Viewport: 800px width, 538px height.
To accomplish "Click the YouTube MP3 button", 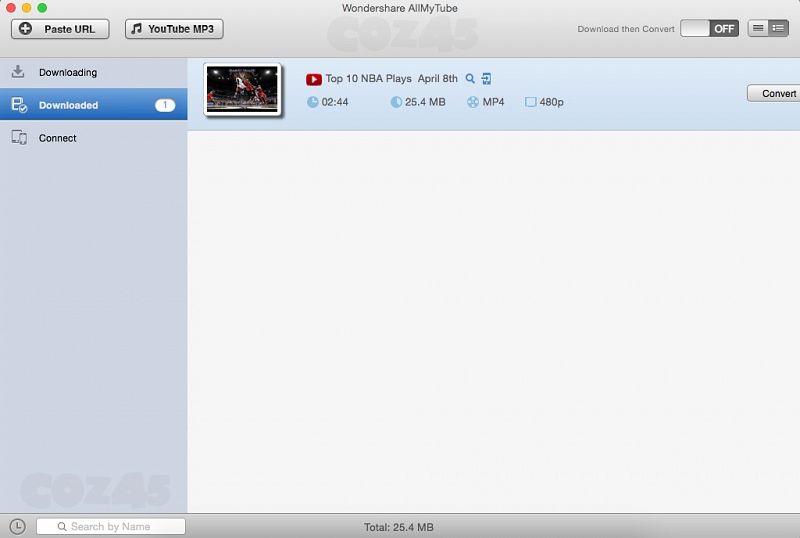I will pyautogui.click(x=174, y=29).
